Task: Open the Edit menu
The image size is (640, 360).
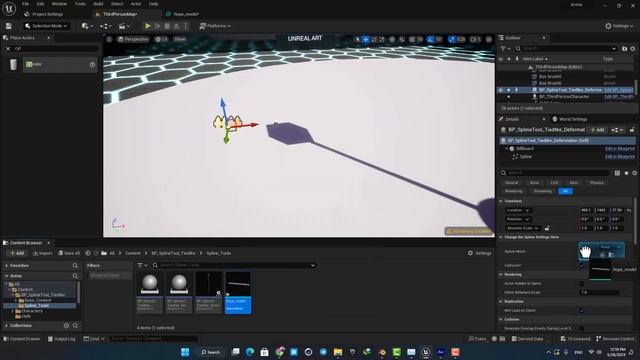Action: click(40, 4)
